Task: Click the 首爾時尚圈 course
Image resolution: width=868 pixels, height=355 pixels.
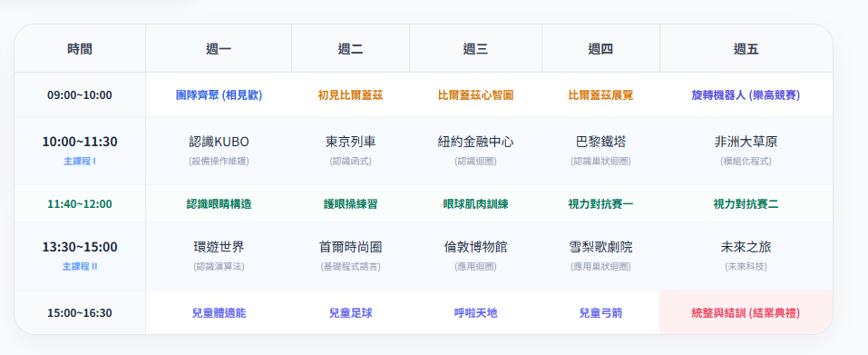Action: tap(350, 247)
